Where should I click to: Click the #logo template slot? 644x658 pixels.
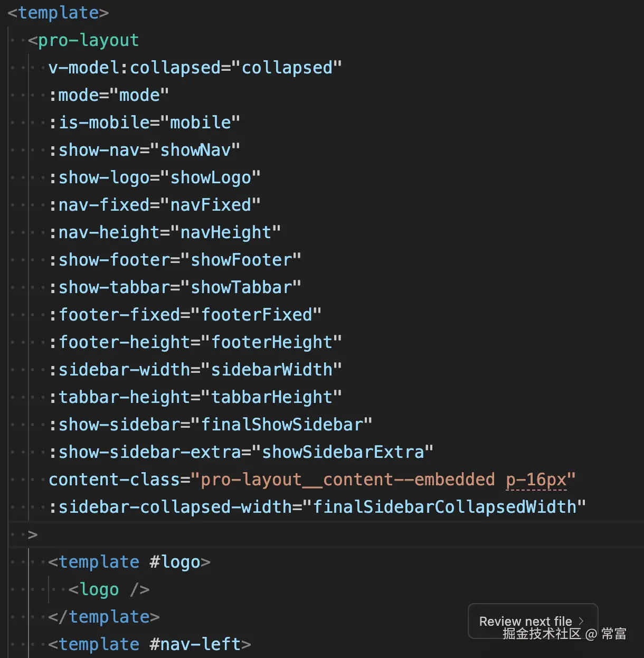(x=175, y=562)
